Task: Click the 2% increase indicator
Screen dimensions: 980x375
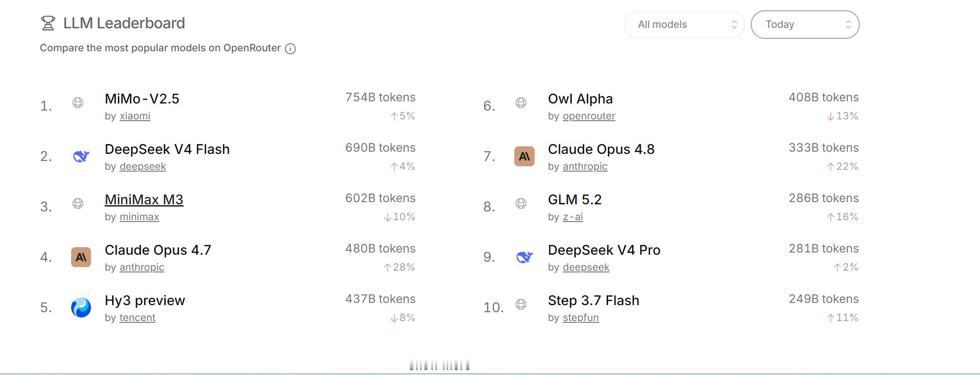Action: pyautogui.click(x=846, y=267)
